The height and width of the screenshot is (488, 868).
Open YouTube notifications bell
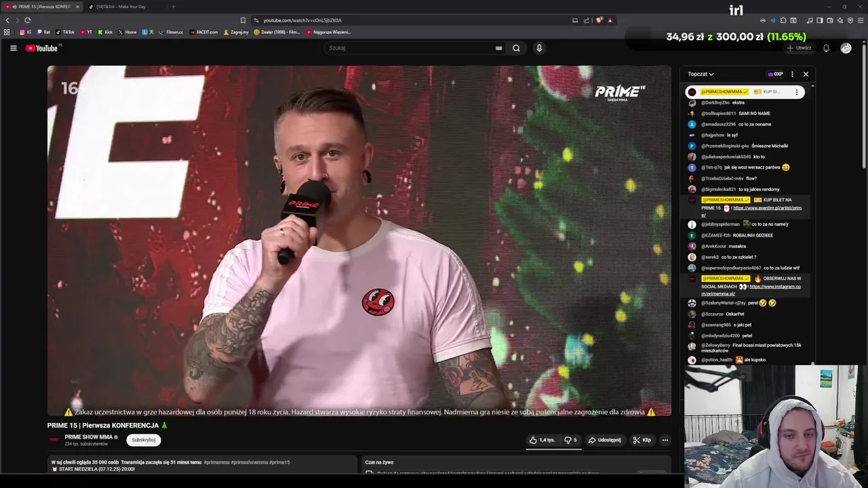pos(826,48)
